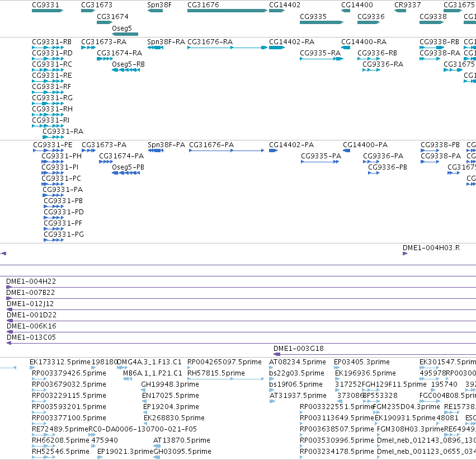Select protein CG14402-PA
Screen dimensions: 476x460
[273, 151]
